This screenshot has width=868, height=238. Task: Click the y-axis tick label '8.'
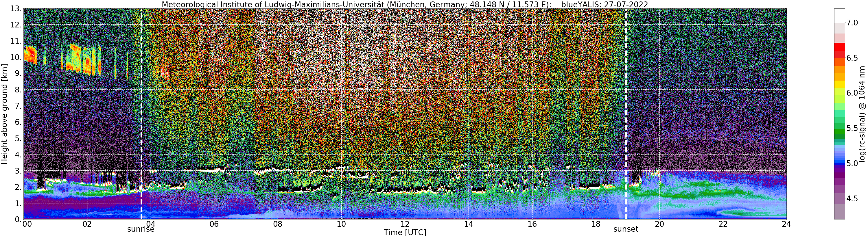(x=18, y=90)
